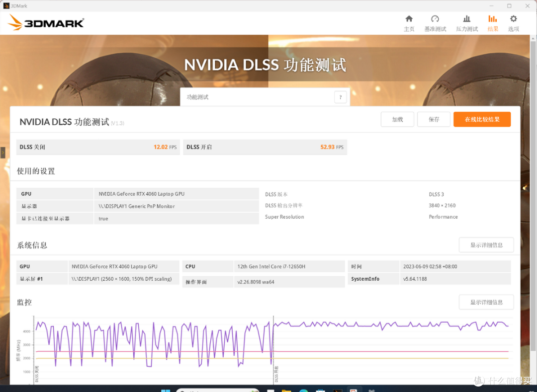
Task: Open the 基准测试 benchmarks tab
Action: click(435, 24)
